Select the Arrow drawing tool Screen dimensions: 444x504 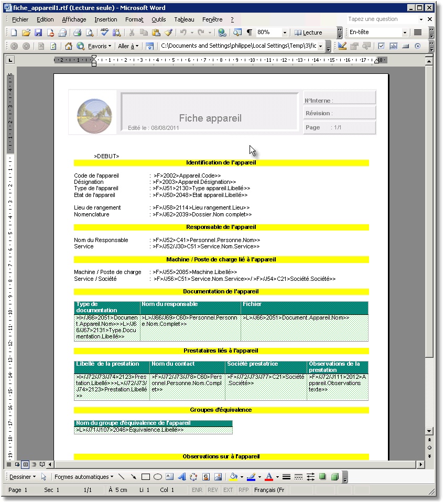133,477
